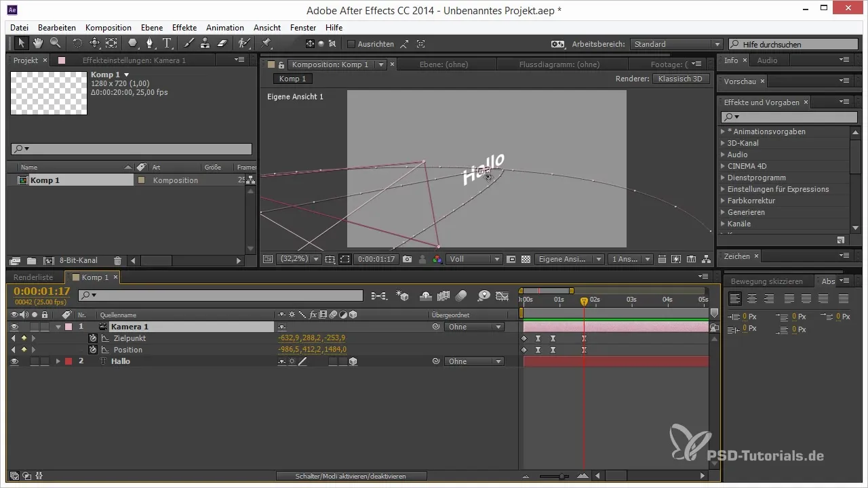Select the Unified Camera tool
The image size is (868, 488).
pyautogui.click(x=94, y=43)
